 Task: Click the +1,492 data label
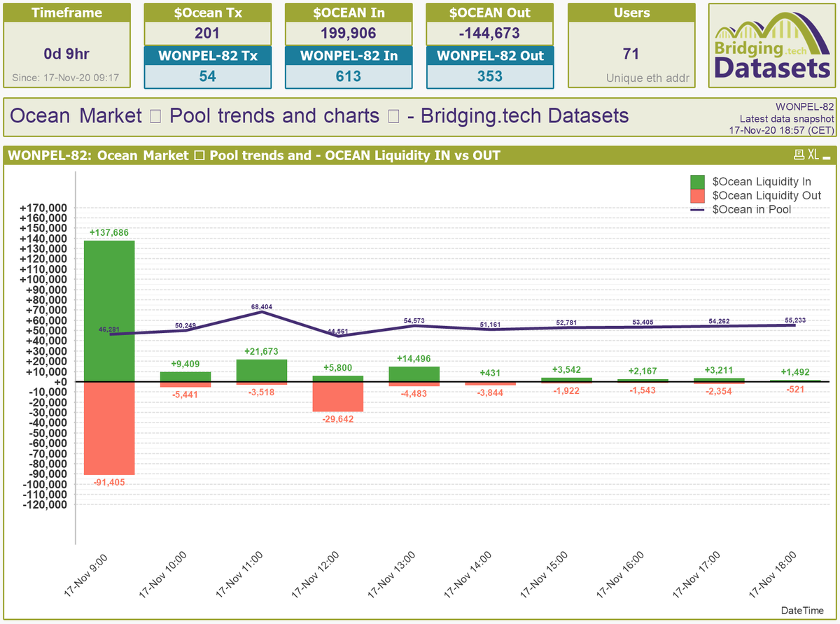pyautogui.click(x=796, y=372)
